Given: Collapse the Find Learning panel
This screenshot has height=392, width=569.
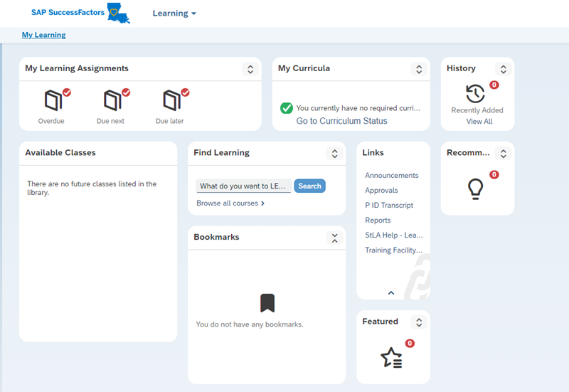Looking at the screenshot, I should (x=334, y=154).
